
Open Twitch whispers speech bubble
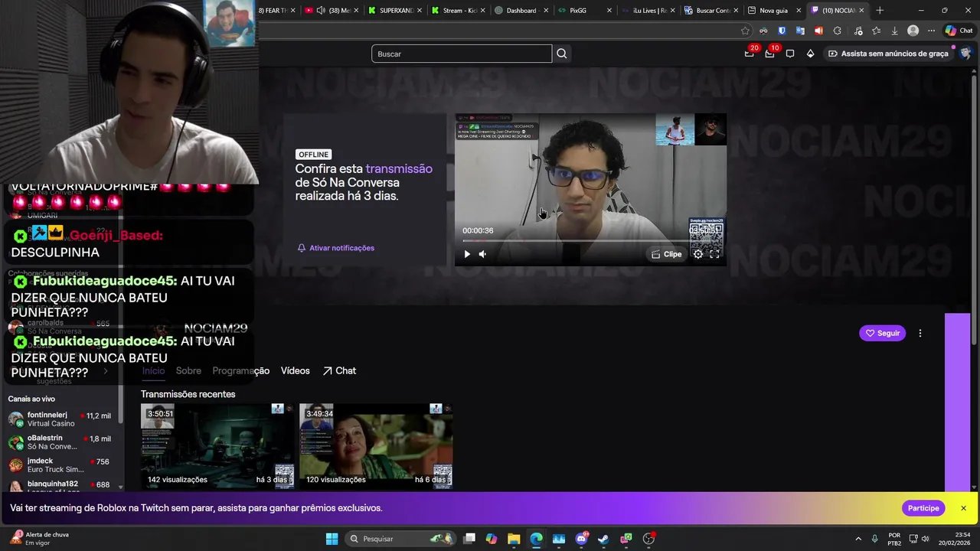pyautogui.click(x=790, y=54)
